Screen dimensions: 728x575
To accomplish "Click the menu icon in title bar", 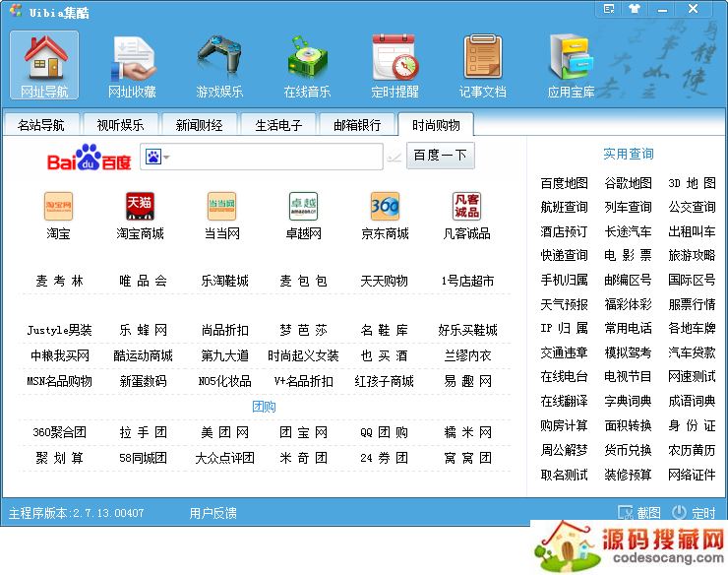I will [609, 9].
